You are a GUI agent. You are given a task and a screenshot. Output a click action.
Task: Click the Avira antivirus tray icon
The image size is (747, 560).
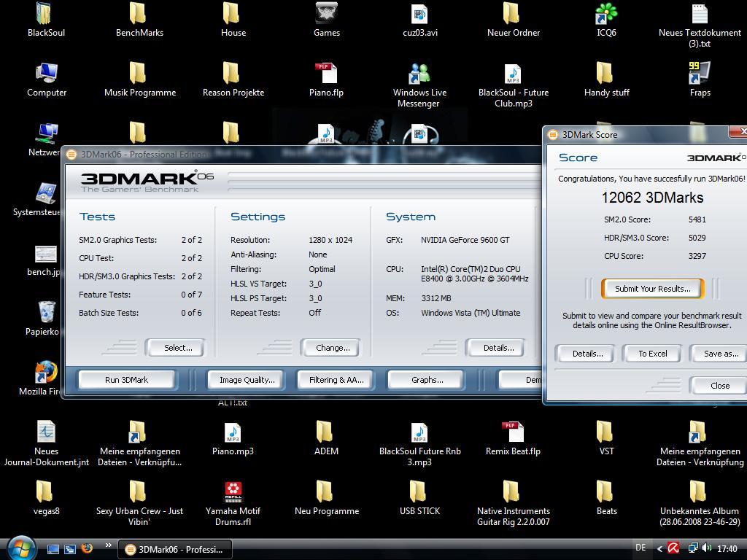(x=673, y=548)
